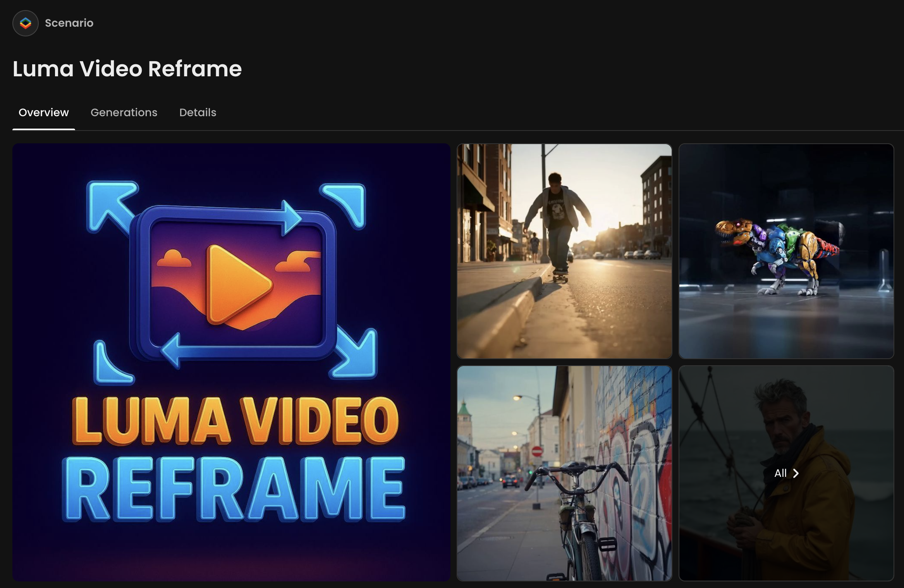Click the Scenario logo icon
The width and height of the screenshot is (904, 588).
pos(26,23)
